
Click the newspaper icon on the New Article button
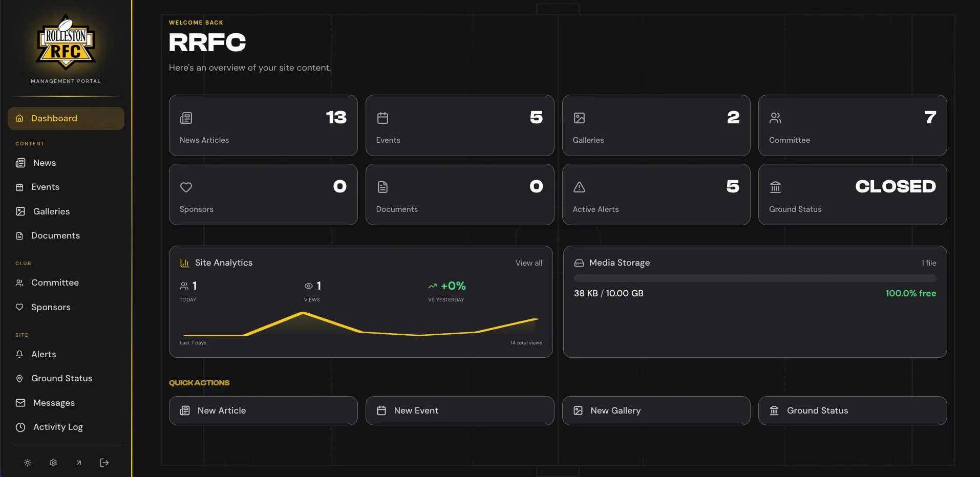pos(185,410)
